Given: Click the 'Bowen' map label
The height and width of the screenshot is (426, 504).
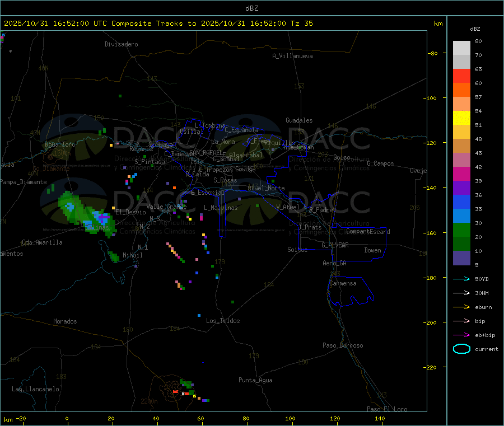Looking at the screenshot, I should click(x=373, y=250).
